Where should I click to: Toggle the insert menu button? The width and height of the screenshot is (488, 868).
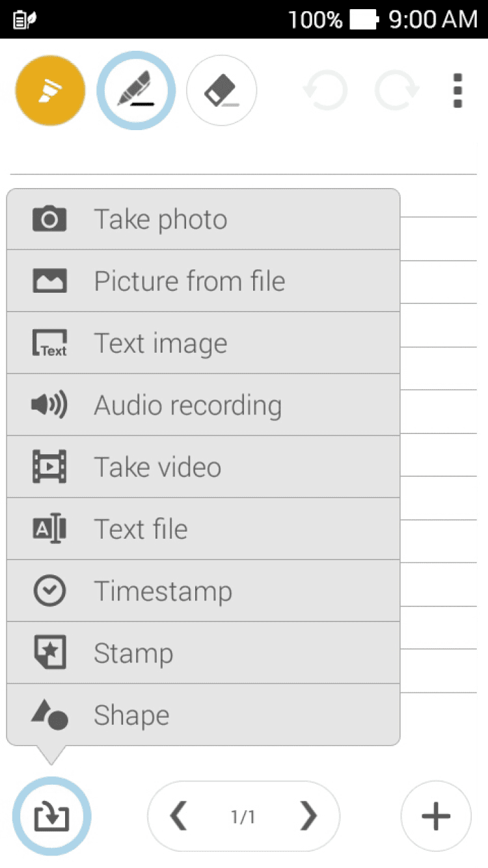click(x=51, y=816)
